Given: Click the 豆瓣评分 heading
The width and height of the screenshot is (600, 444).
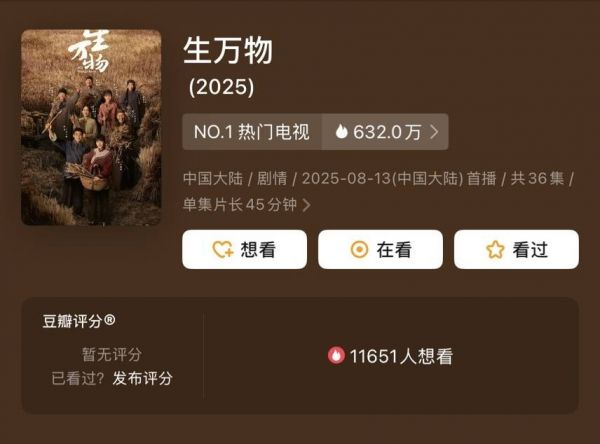Looking at the screenshot, I should coord(72,321).
